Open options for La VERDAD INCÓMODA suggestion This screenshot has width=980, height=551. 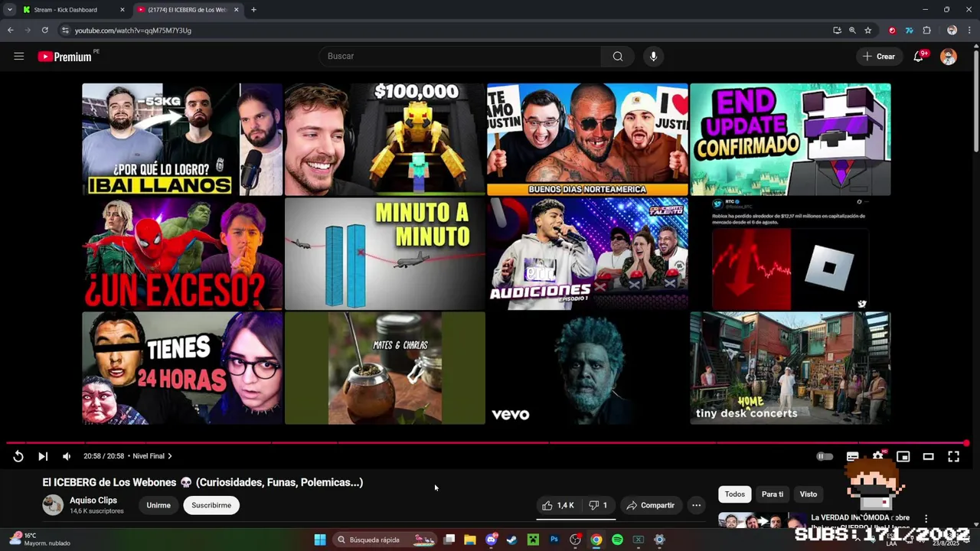[x=926, y=518]
